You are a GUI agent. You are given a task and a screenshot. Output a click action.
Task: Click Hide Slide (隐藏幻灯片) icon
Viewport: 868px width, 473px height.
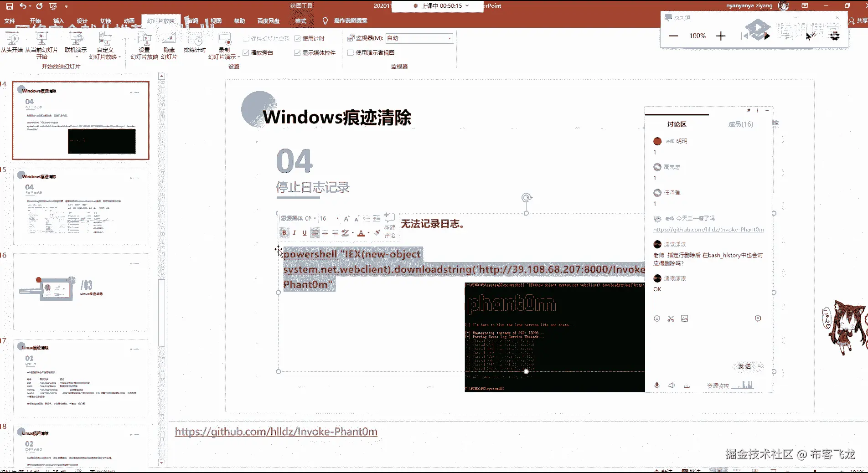[169, 46]
